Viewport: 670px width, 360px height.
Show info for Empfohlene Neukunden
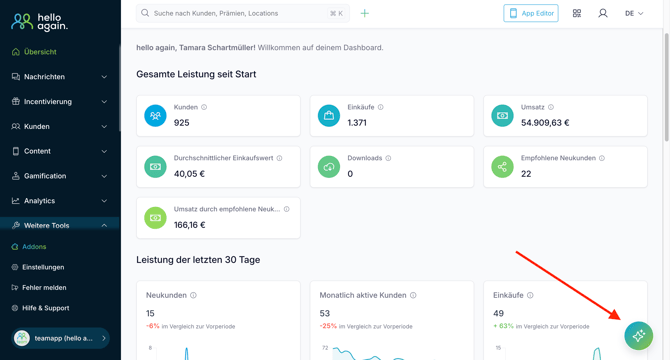coord(602,158)
